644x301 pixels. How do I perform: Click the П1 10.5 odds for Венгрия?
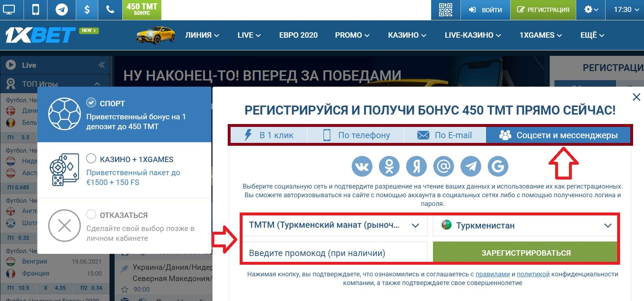(18, 288)
